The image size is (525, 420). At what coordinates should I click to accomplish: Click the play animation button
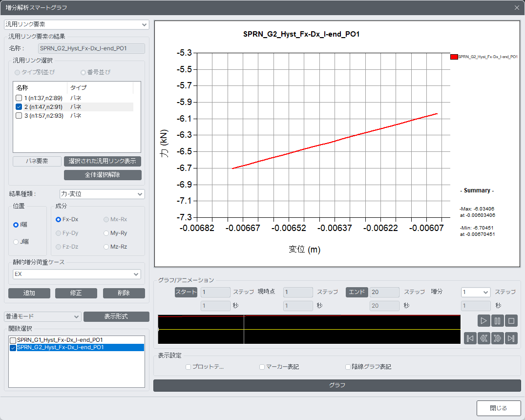(484, 320)
